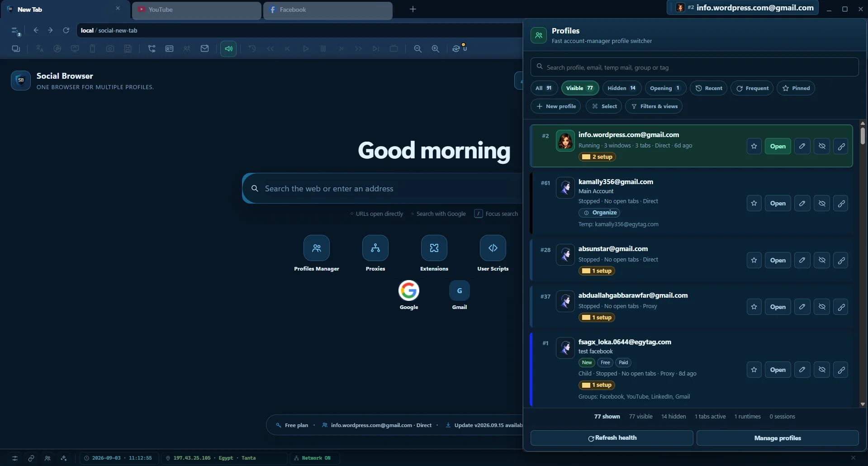The image size is (868, 466).
Task: Click the camera screenshot icon in the toolbar
Action: pyautogui.click(x=110, y=49)
